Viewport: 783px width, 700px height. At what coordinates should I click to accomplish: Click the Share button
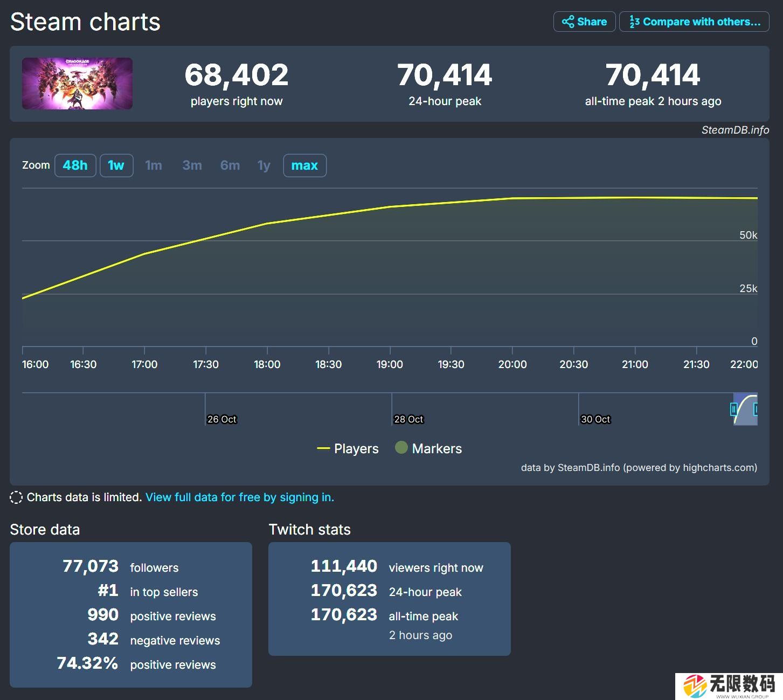coord(584,22)
